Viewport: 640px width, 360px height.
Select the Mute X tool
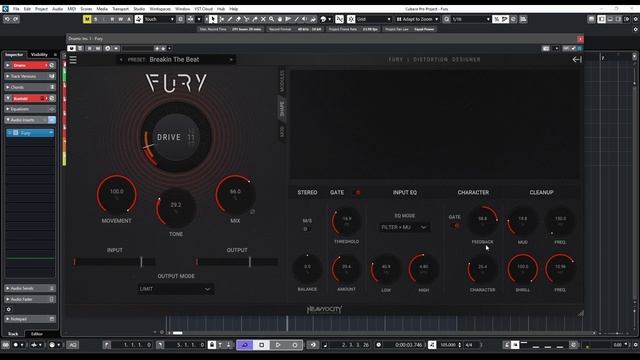tap(263, 19)
